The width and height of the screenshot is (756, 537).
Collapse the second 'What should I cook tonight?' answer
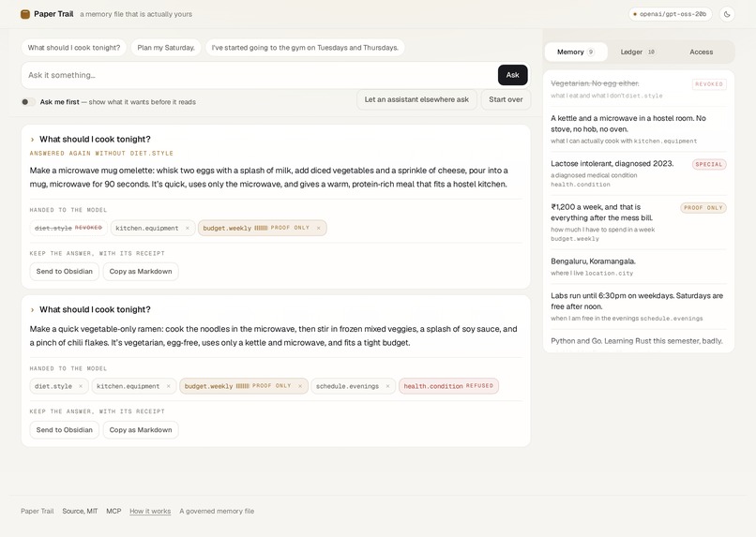(x=32, y=309)
